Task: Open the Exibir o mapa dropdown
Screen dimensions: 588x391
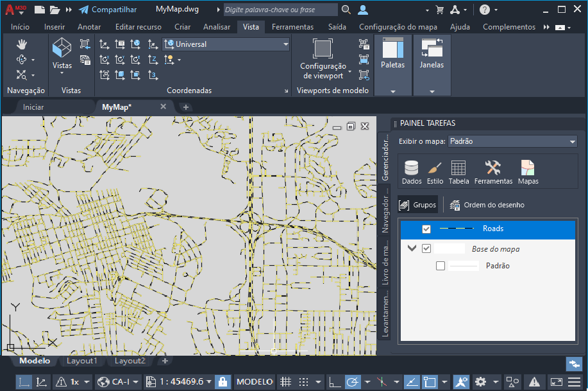Action: click(x=512, y=141)
